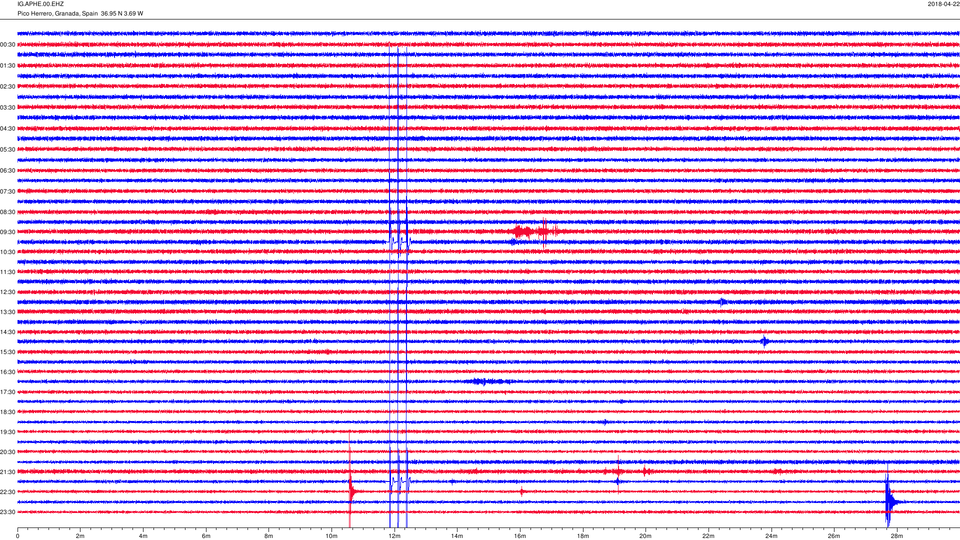Select the 01:30 time label

coord(8,66)
